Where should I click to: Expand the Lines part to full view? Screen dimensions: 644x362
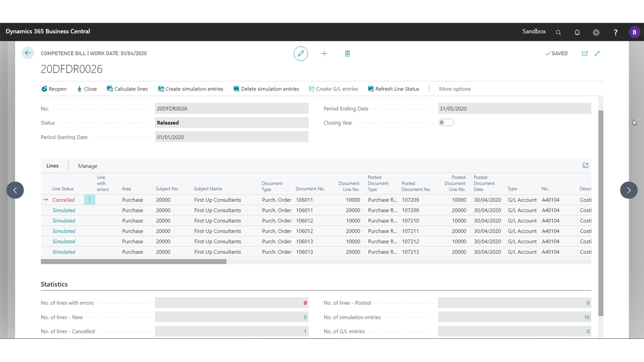[585, 165]
